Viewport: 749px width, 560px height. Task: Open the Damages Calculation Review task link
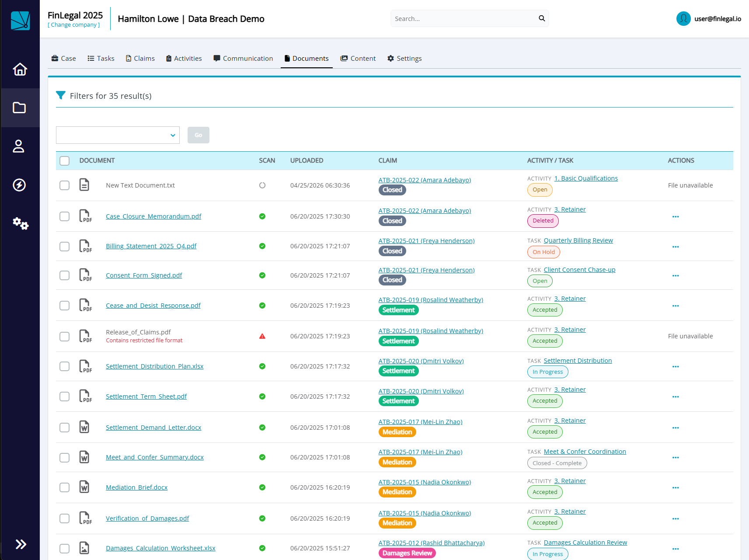click(585, 543)
